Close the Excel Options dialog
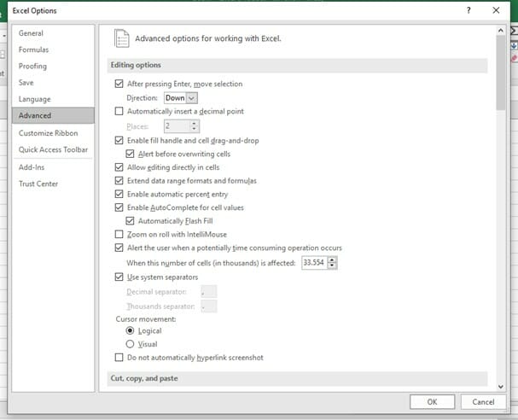The width and height of the screenshot is (518, 420). click(496, 10)
